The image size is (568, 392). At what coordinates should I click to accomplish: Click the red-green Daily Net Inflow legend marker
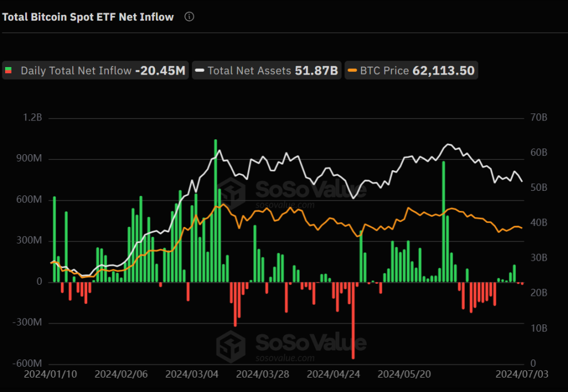tap(9, 70)
